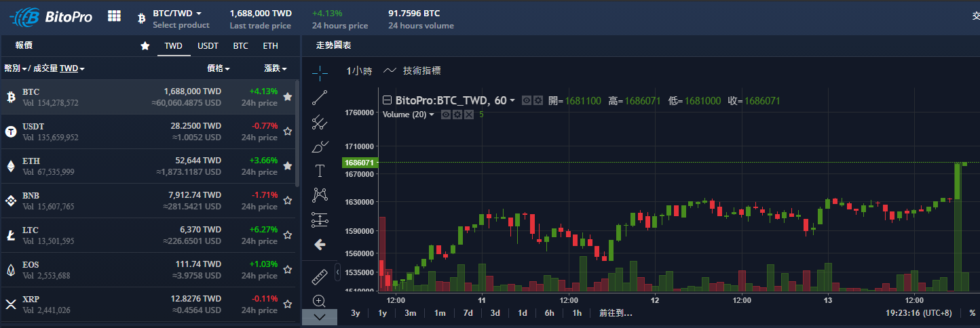Expand more drawing tools with bottom chevron
The height and width of the screenshot is (328, 980).
tap(320, 317)
